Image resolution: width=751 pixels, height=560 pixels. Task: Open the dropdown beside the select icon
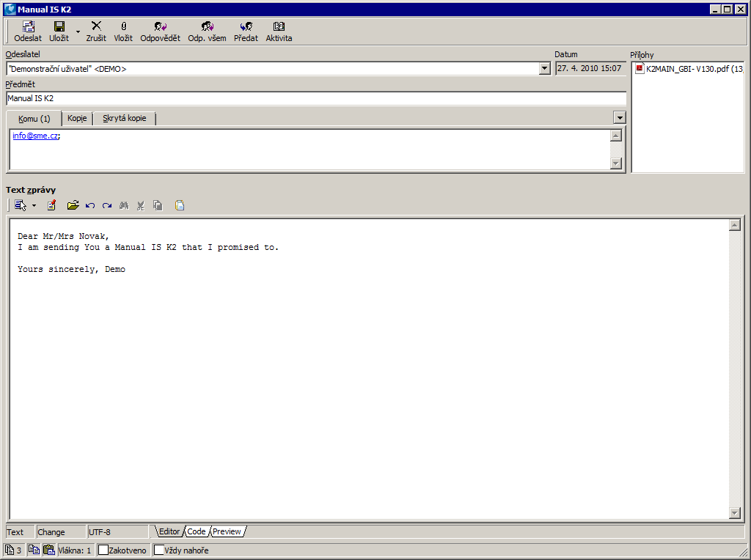(x=34, y=206)
